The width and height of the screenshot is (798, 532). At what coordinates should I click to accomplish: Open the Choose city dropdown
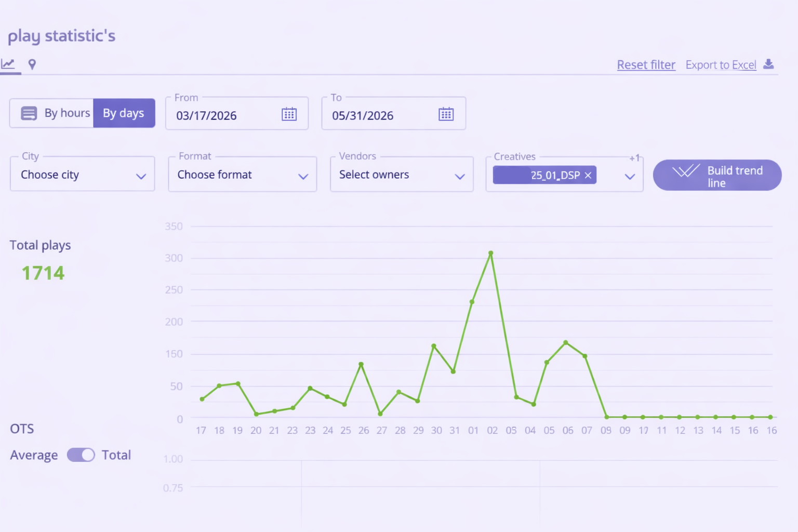pyautogui.click(x=83, y=174)
